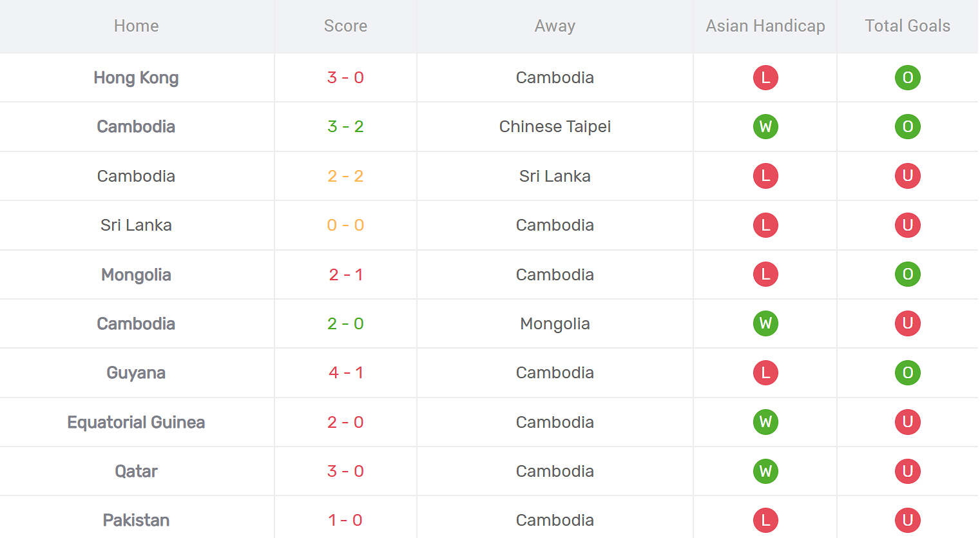Open the 4 - 1 Guyana match score
The width and height of the screenshot is (980, 538).
coord(345,372)
